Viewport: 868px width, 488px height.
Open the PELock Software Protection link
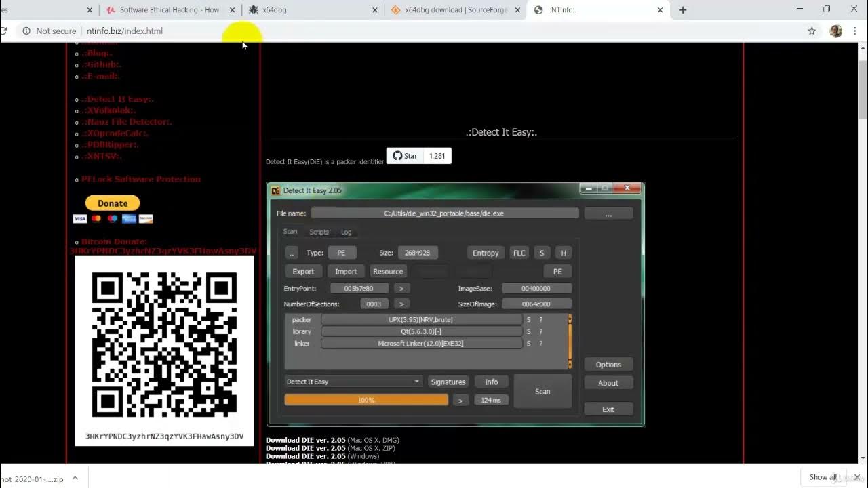[141, 179]
